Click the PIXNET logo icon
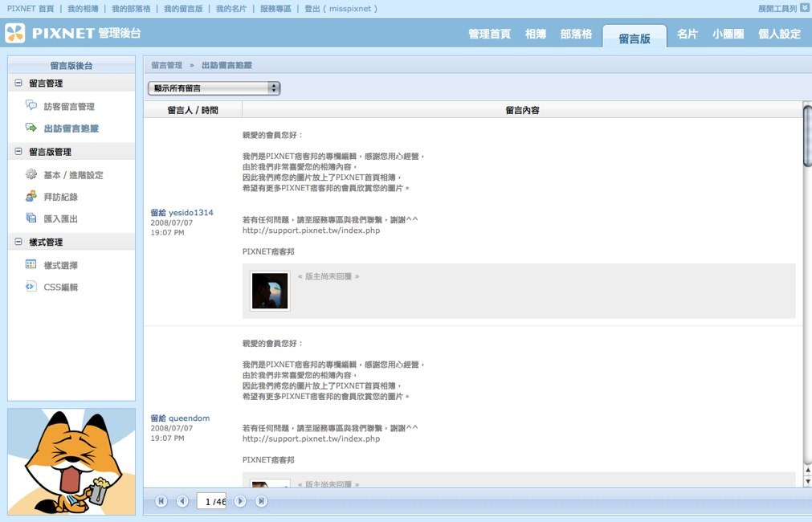This screenshot has height=522, width=812. click(15, 33)
